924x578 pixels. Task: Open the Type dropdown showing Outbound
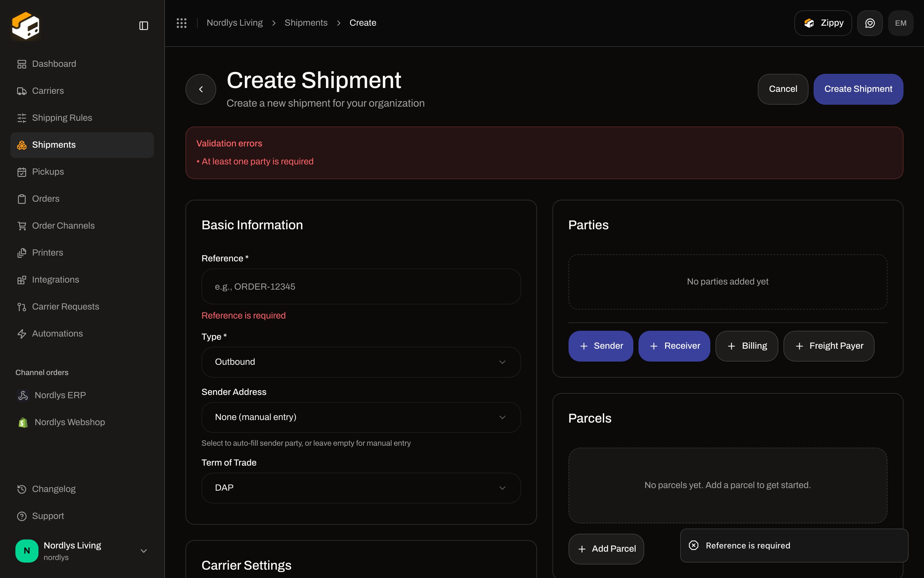(x=361, y=362)
